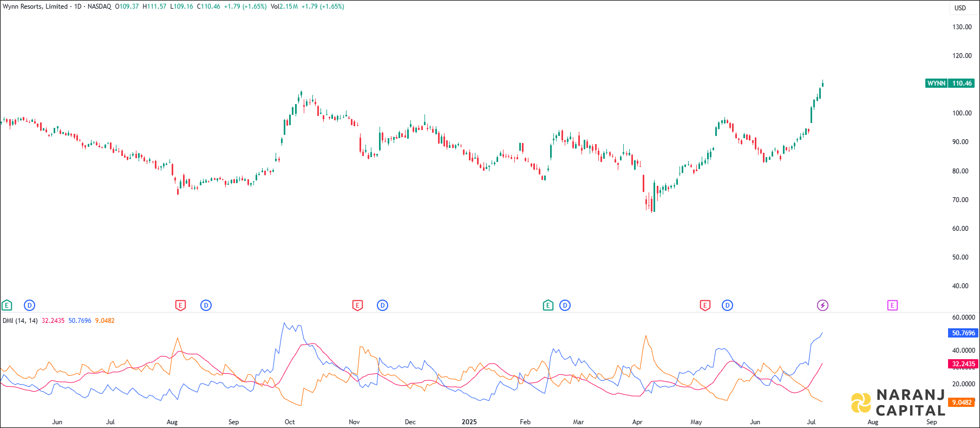This screenshot has height=428, width=980.
Task: Click the Sep label at far right of time axis
Action: click(931, 422)
